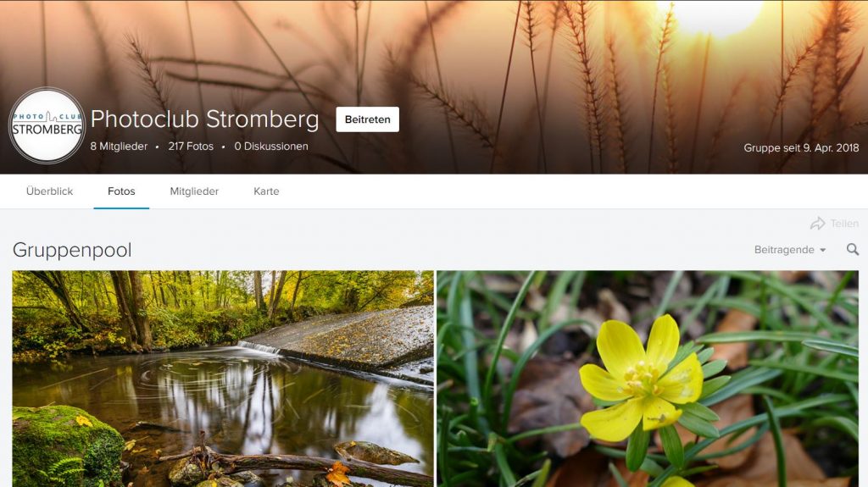
Task: Open the 8 Mitglieder link
Action: coord(119,147)
